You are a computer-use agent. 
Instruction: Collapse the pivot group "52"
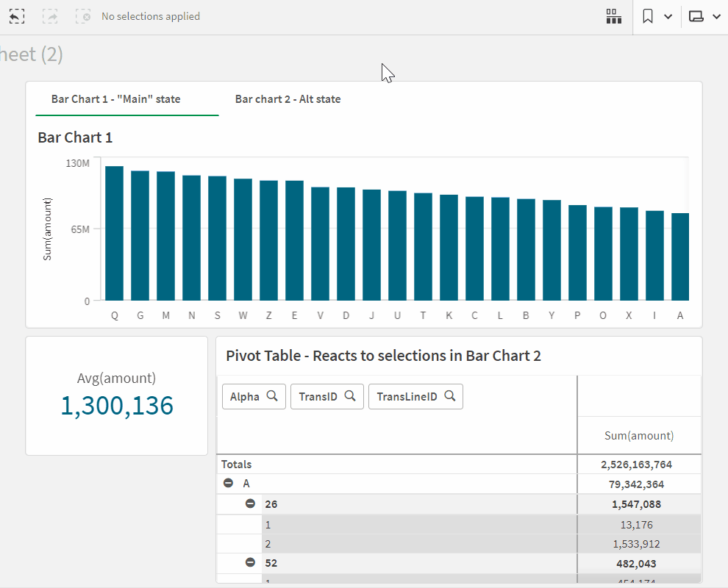[251, 562]
